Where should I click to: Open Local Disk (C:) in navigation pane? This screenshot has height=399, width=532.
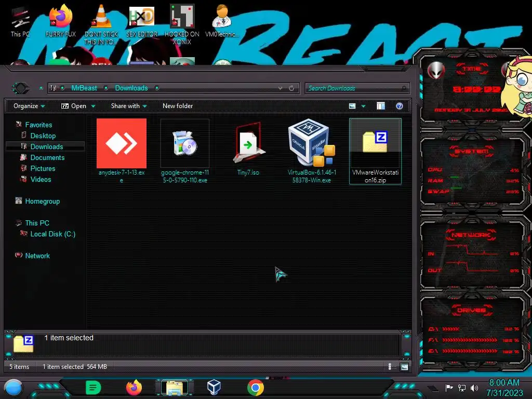(52, 234)
